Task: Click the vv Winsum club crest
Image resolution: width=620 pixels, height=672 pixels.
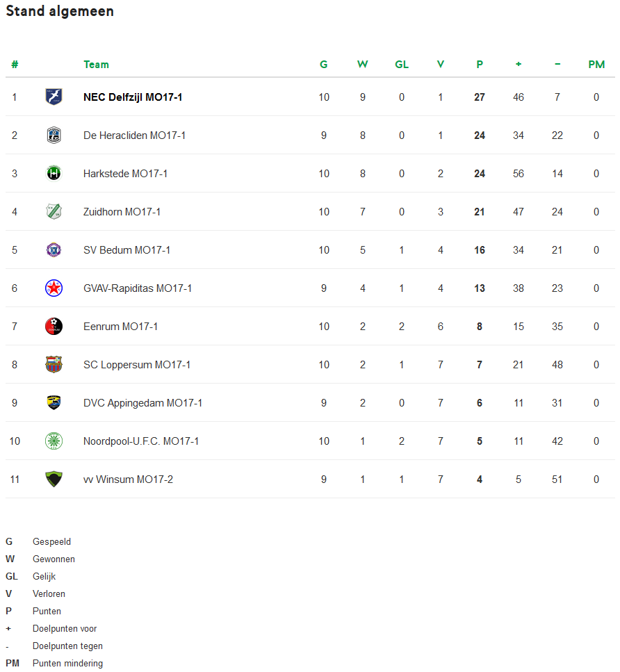Action: tap(54, 479)
